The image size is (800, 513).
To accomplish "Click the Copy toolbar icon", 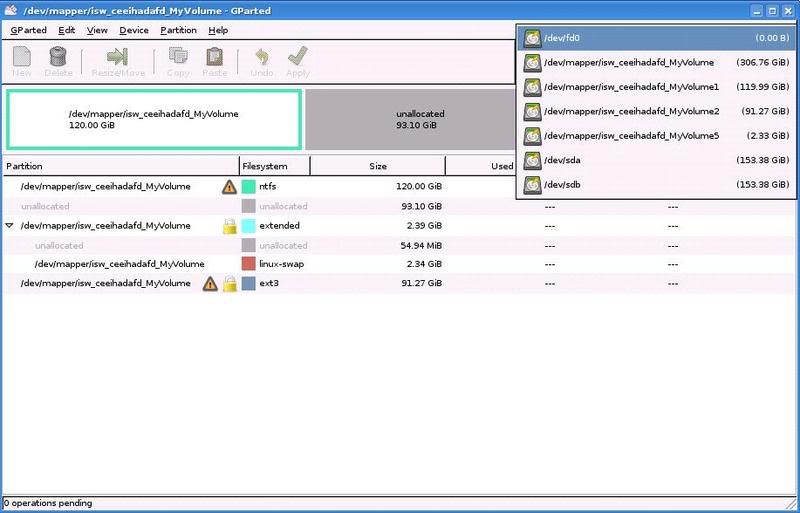I will point(178,57).
